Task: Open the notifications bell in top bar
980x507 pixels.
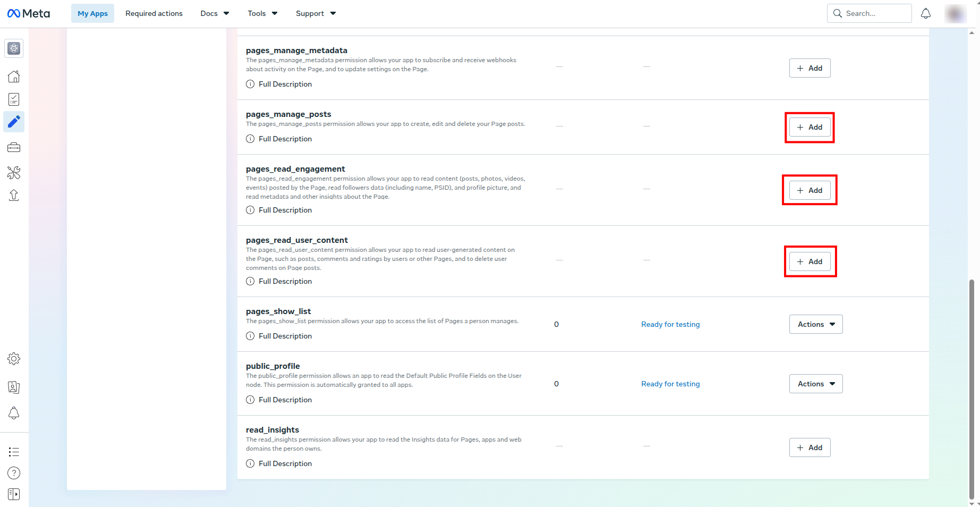Action: tap(926, 13)
